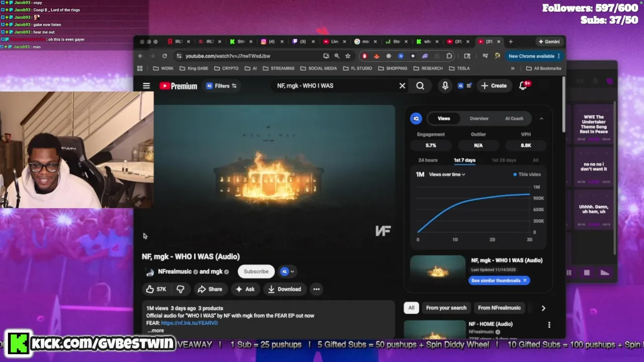
Task: Filter related by From NFrealmusic
Action: 499,308
